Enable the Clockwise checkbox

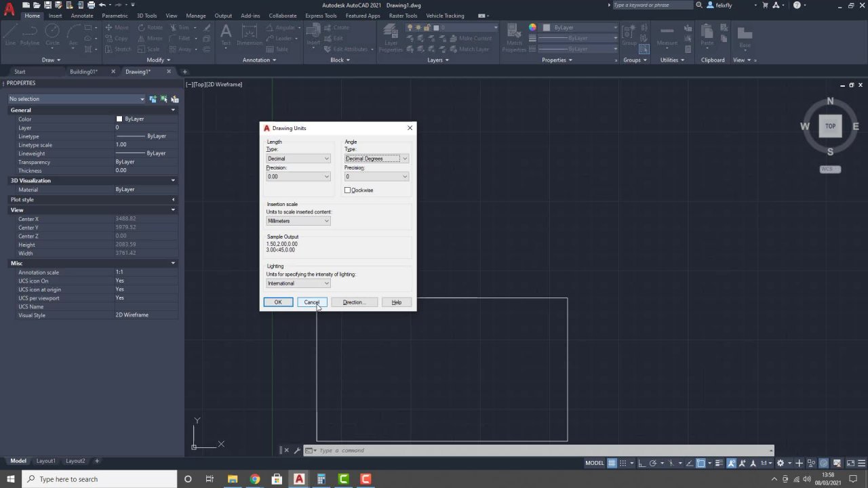coord(348,190)
